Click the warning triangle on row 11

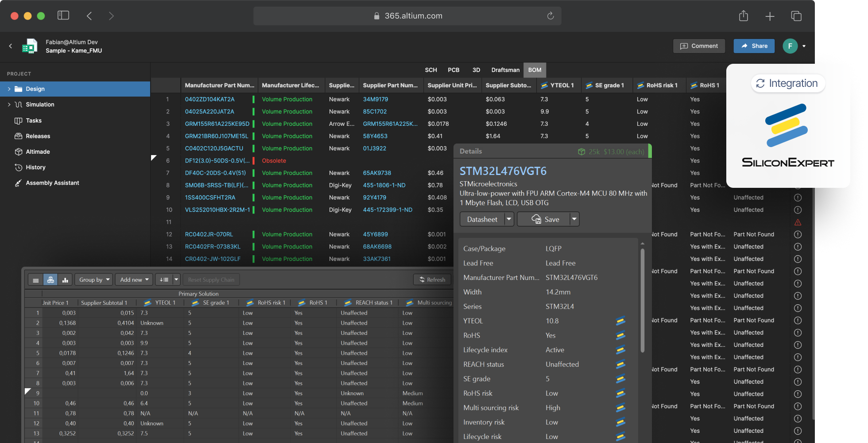[798, 222]
